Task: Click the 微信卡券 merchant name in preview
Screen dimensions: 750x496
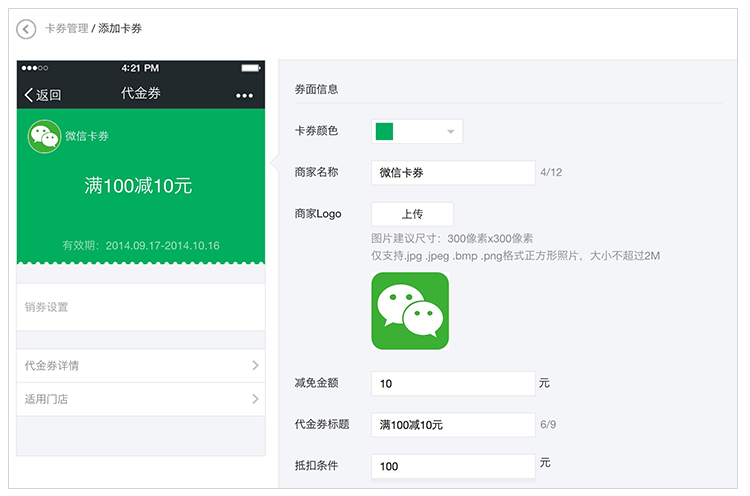Action: [x=87, y=136]
